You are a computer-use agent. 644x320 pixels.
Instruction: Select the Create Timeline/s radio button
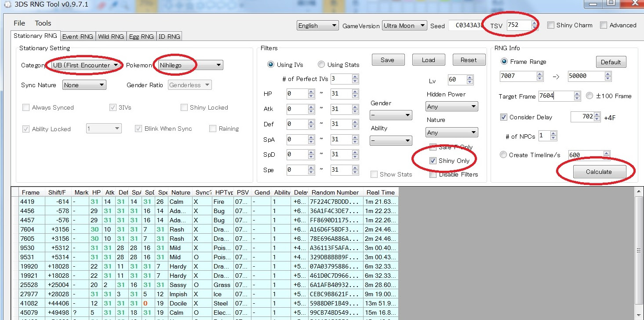504,154
